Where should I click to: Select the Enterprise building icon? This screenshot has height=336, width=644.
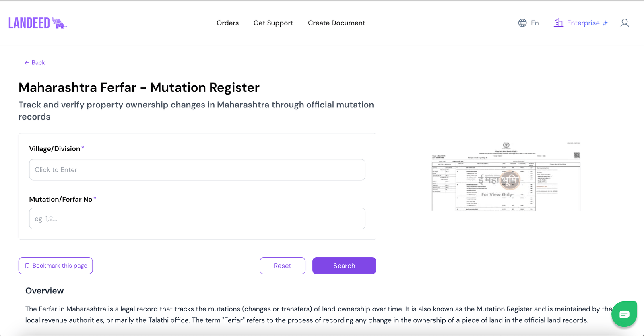point(559,23)
